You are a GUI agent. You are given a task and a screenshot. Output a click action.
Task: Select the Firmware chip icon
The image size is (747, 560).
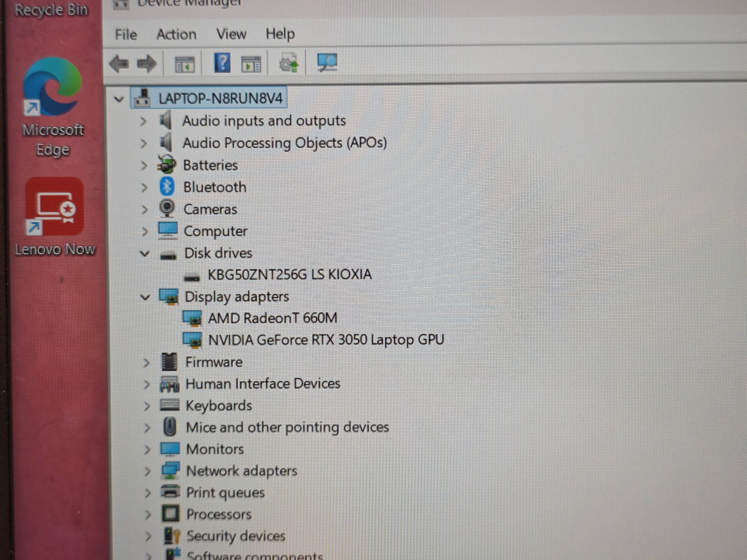169,362
